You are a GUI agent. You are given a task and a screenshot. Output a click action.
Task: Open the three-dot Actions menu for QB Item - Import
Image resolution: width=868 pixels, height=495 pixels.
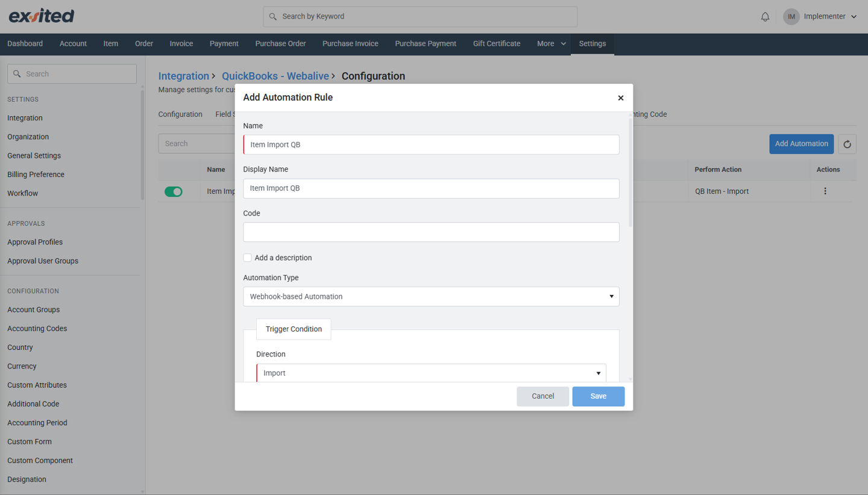pos(825,191)
